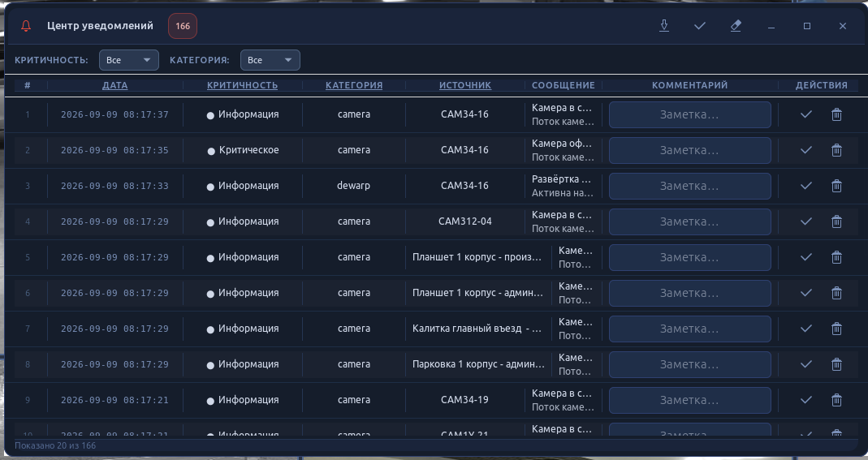
Task: Delete the Парковка 1 корпус notification
Action: [836, 364]
